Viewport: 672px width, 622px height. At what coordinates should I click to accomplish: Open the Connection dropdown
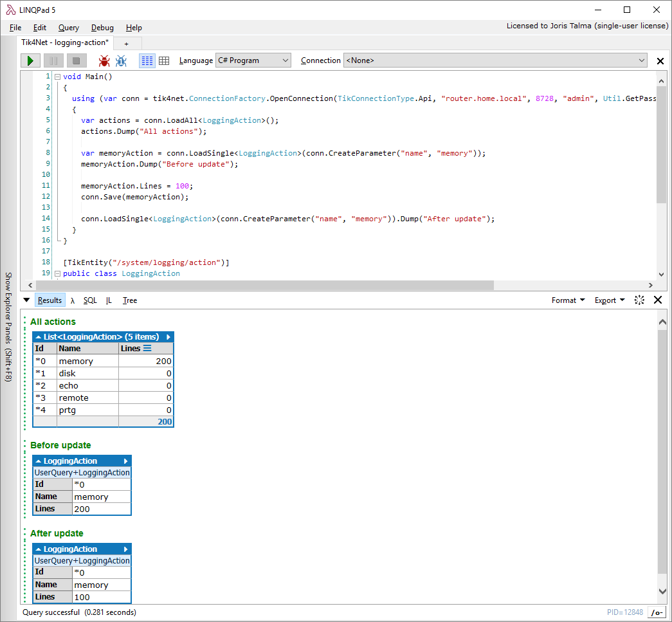click(495, 60)
